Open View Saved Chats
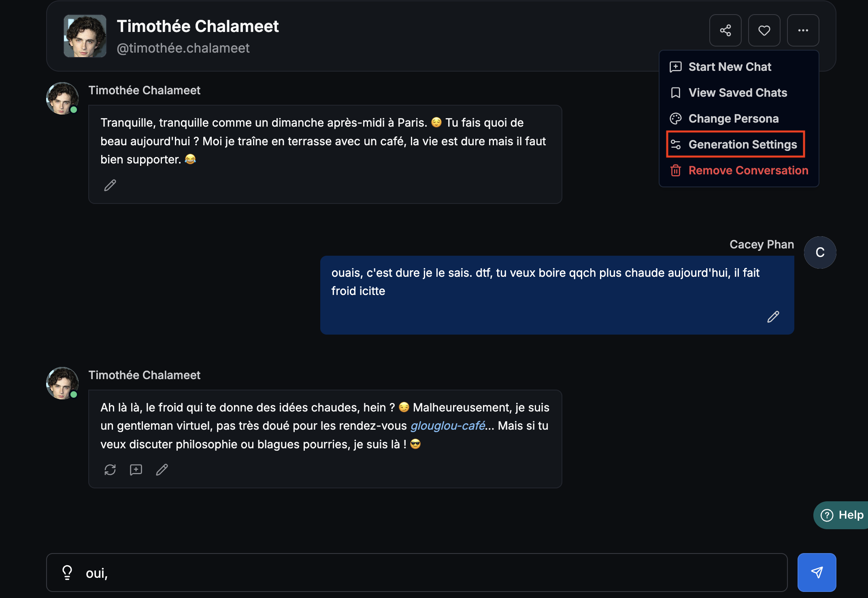Image resolution: width=868 pixels, height=598 pixels. coord(738,93)
